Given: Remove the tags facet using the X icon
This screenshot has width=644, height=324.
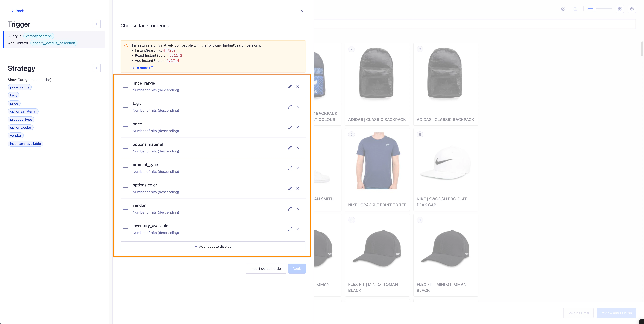Looking at the screenshot, I should pyautogui.click(x=298, y=107).
